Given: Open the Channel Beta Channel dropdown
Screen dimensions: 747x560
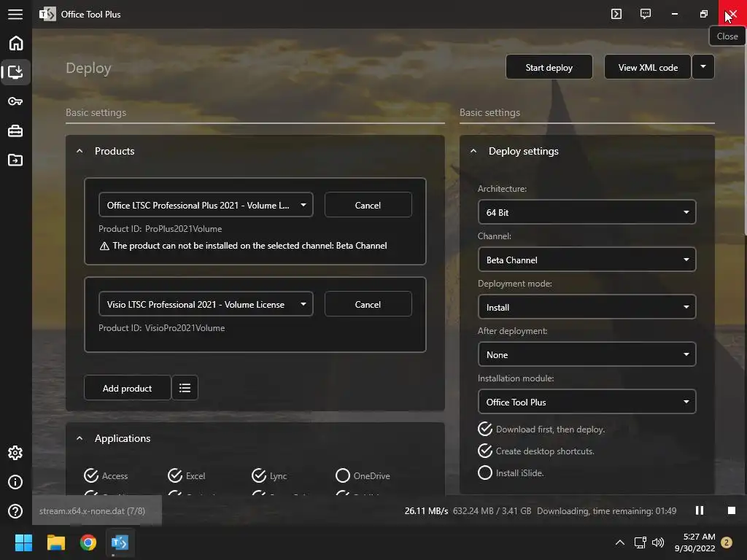Looking at the screenshot, I should coord(587,260).
